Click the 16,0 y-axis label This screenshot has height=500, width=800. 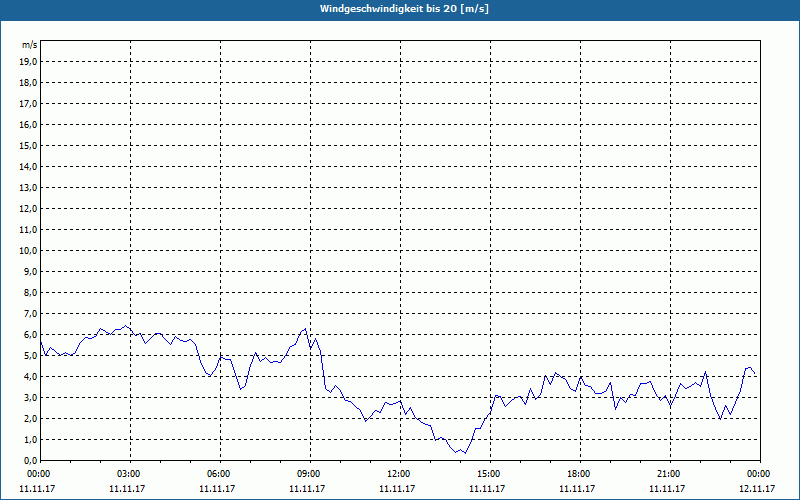coord(28,124)
